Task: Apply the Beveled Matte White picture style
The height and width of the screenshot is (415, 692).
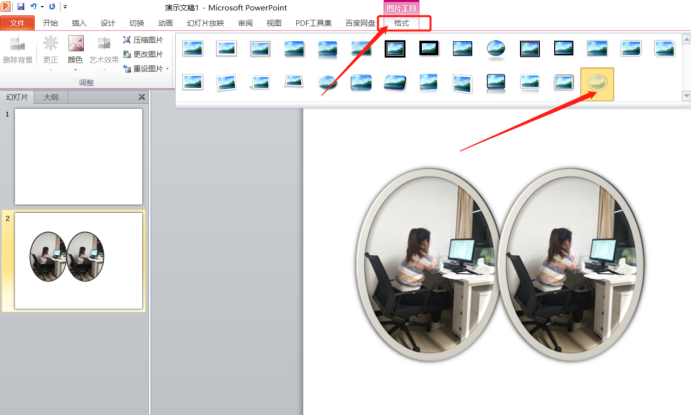Action: [226, 49]
